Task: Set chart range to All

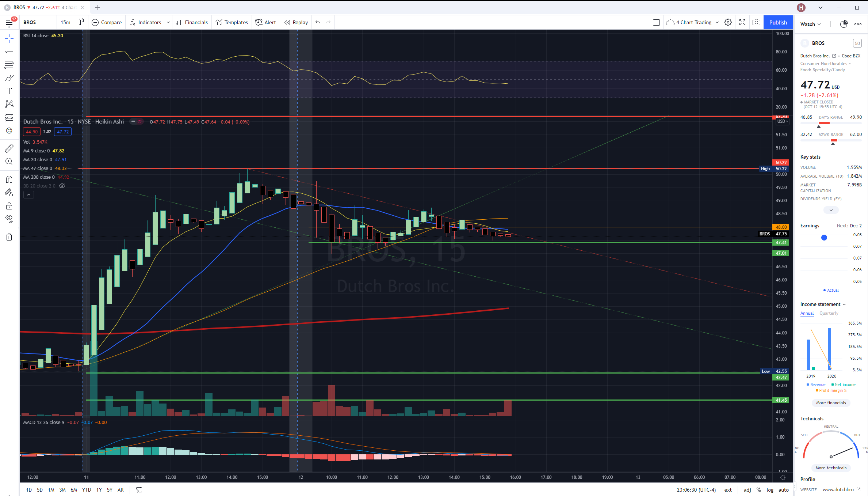Action: 121,490
